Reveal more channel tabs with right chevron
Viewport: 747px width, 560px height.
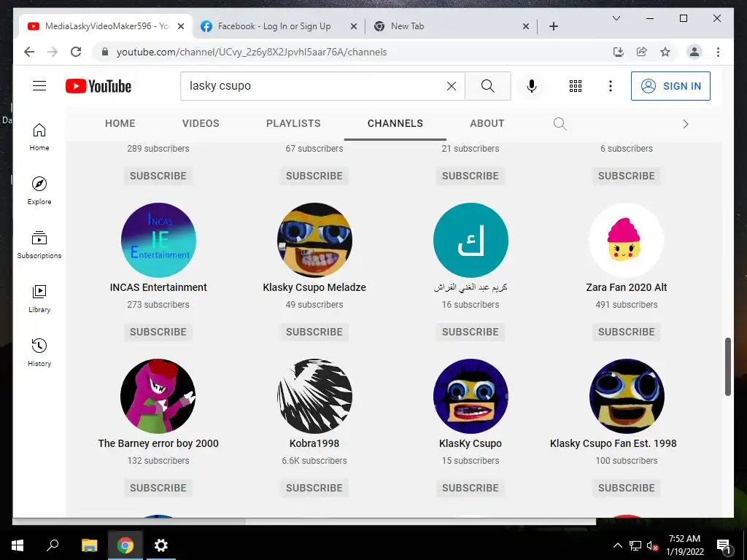click(x=686, y=124)
